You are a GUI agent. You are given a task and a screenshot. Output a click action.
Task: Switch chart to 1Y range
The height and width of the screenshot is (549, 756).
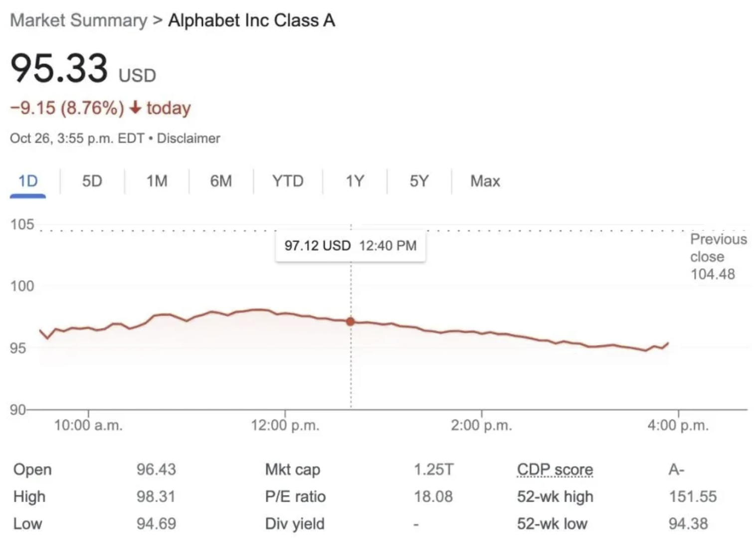pyautogui.click(x=355, y=181)
